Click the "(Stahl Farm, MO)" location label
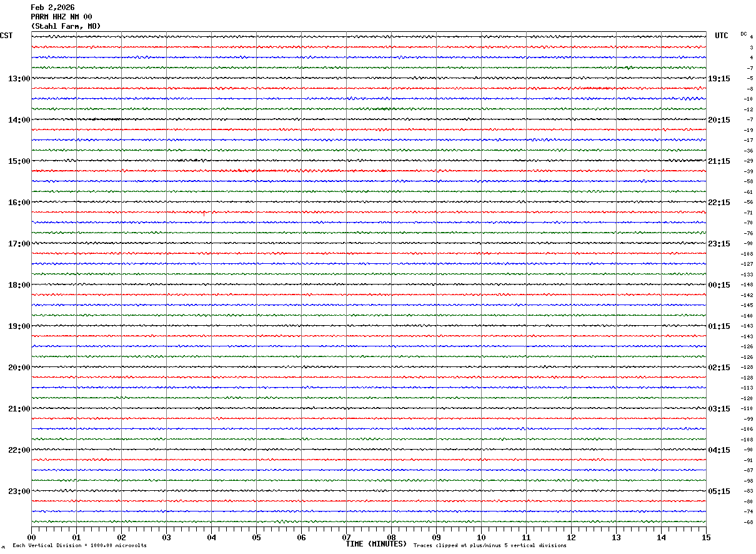Screen dimensions: 756x554 [66, 26]
